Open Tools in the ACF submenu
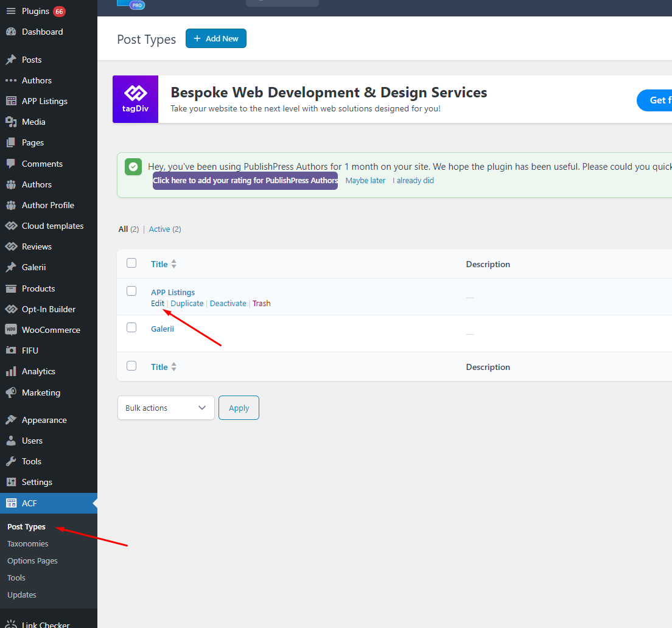 (16, 578)
